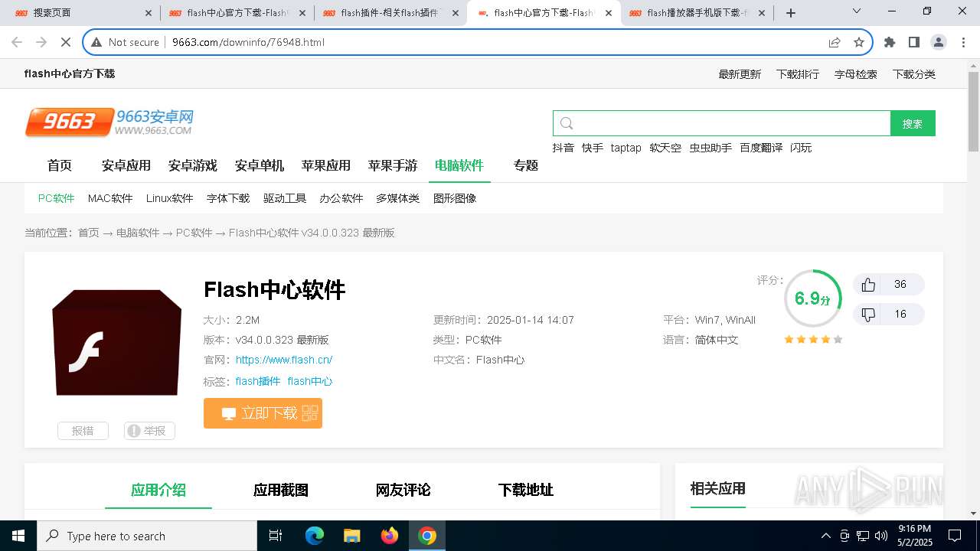Viewport: 980px width, 551px height.
Task: Click the flash插件 tag link
Action: (x=258, y=381)
